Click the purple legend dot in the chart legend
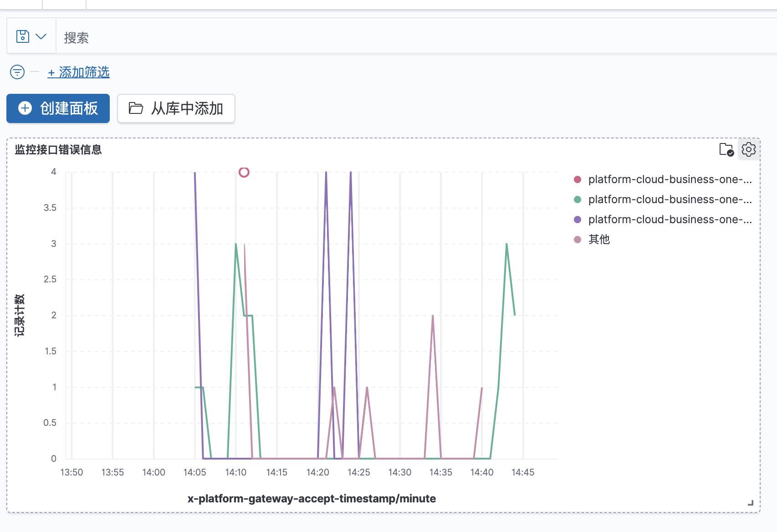The image size is (777, 532). pos(578,219)
